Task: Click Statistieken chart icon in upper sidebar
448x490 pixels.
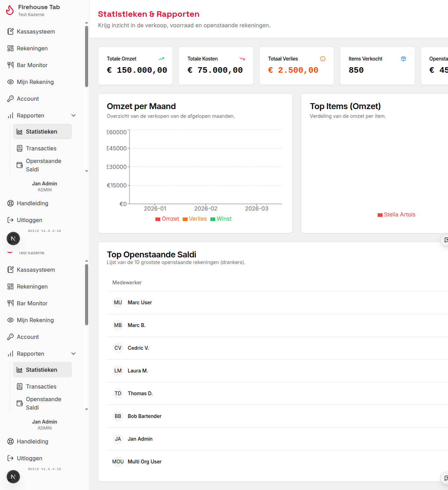Action: pos(20,132)
